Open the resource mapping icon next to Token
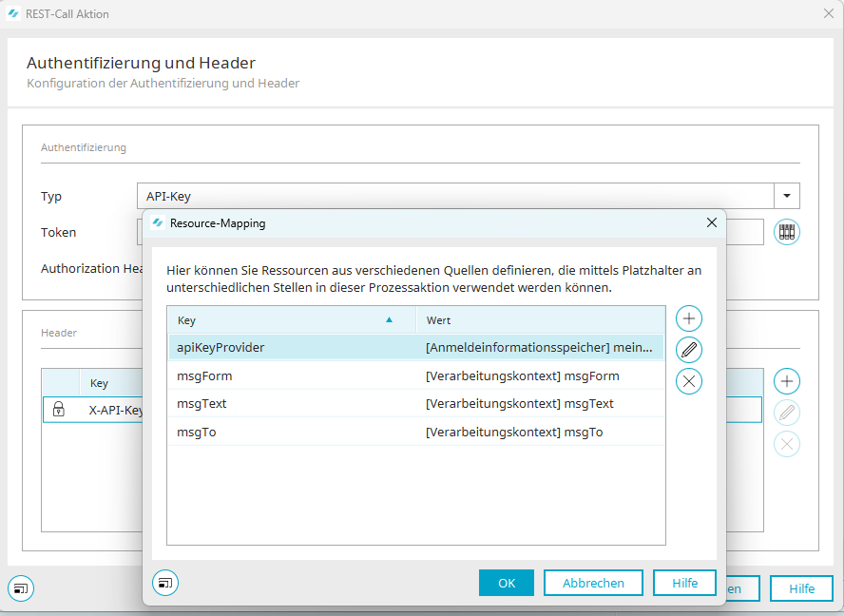This screenshot has height=616, width=844. pos(786,232)
